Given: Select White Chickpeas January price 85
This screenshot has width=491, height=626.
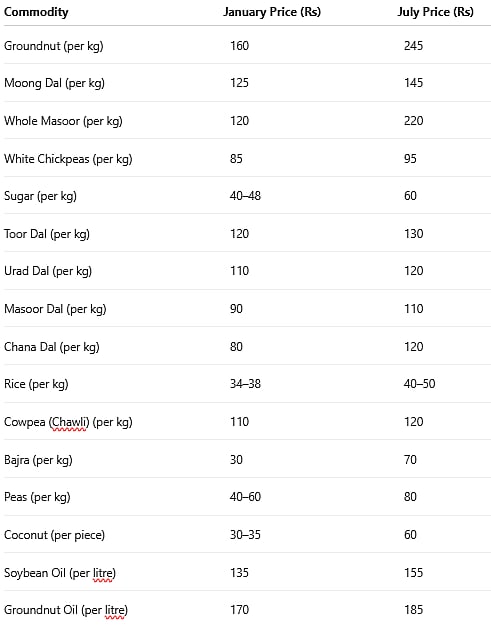Looking at the screenshot, I should pos(236,158).
